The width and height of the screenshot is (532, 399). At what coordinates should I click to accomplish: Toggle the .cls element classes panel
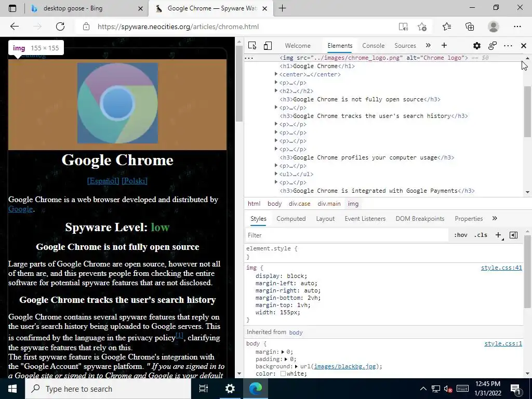481,235
